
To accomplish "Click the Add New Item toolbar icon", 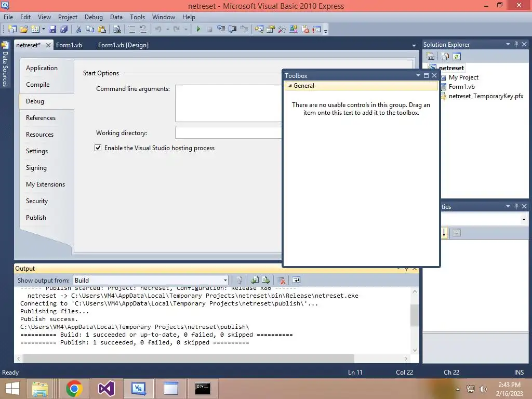I will 35,29.
